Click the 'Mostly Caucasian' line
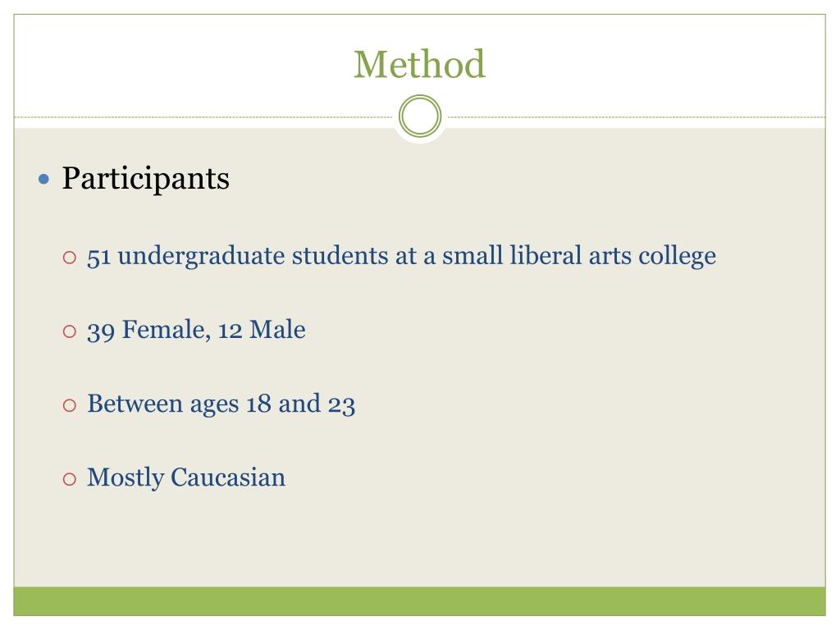The width and height of the screenshot is (840, 630). [186, 478]
